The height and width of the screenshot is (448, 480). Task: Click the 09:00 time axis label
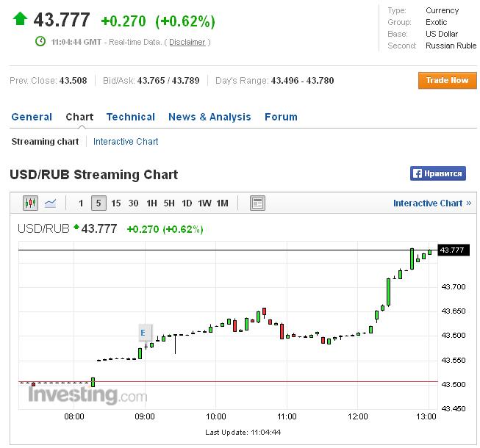(x=145, y=416)
